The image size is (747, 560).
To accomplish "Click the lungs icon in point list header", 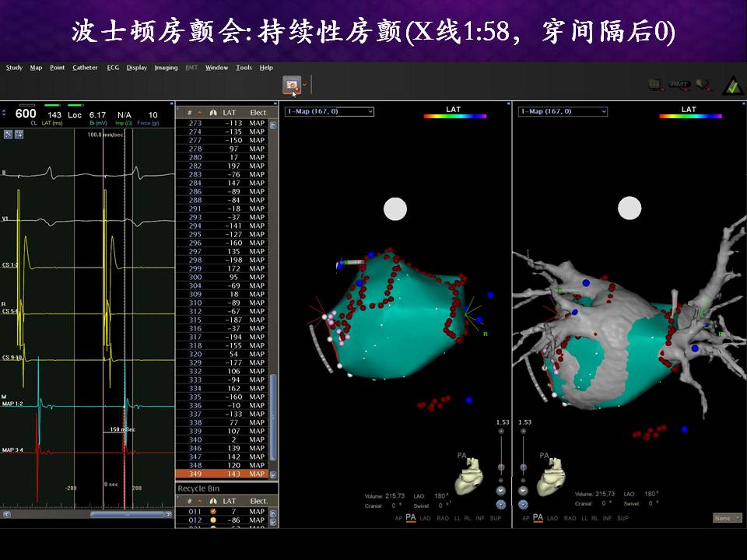I will click(x=213, y=113).
